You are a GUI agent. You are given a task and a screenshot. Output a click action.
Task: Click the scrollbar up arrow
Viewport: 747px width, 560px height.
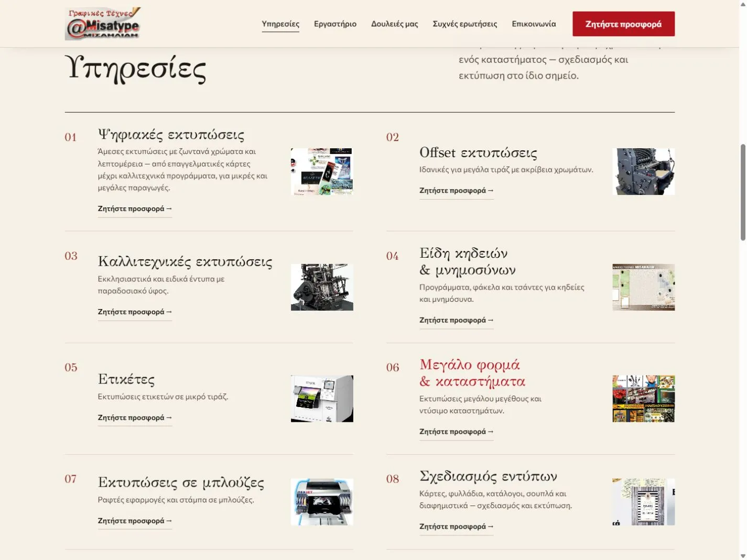[x=742, y=4]
